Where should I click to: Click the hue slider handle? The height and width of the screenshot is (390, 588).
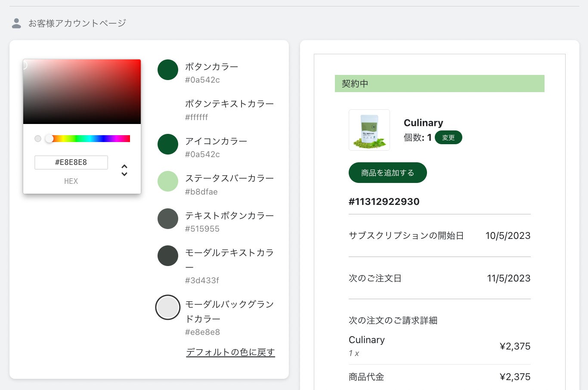[x=50, y=139]
